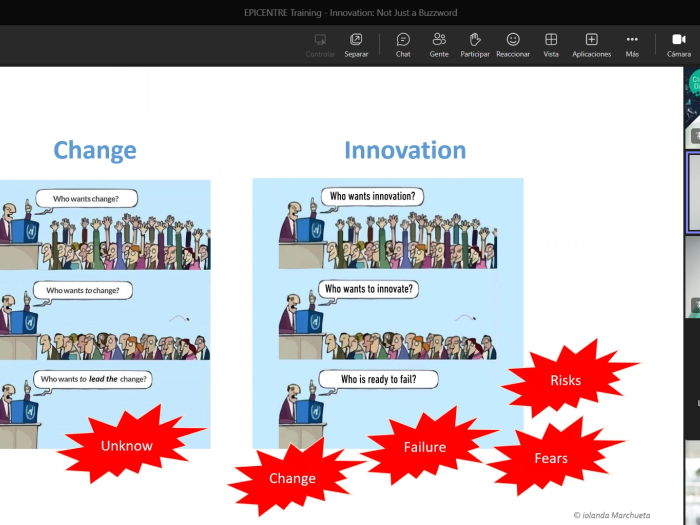This screenshot has width=700, height=525.
Task: Click the "Who wants innovation?" speech bubble
Action: 372,196
